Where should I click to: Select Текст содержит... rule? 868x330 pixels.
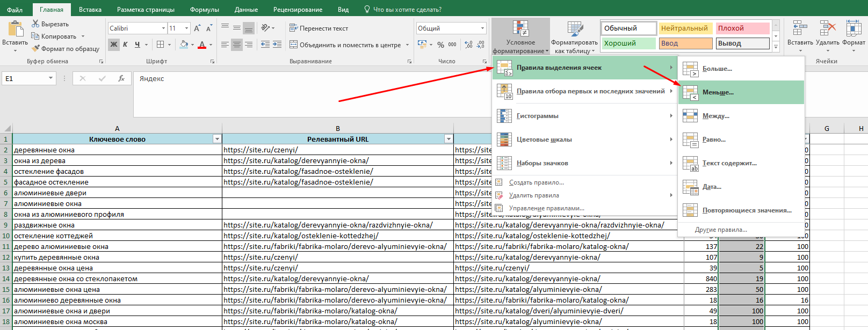click(x=741, y=163)
